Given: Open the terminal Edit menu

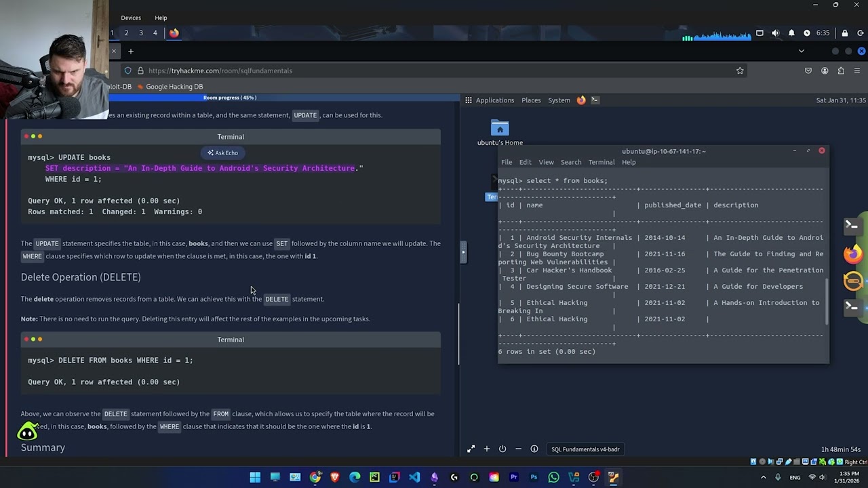Looking at the screenshot, I should (526, 162).
